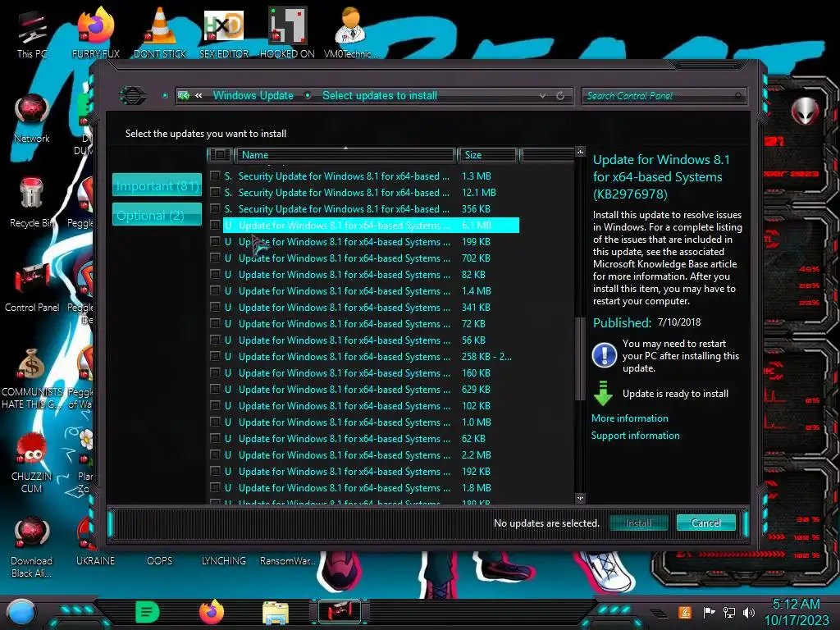This screenshot has width=840, height=630.
Task: Open the Support information link
Action: click(x=636, y=436)
